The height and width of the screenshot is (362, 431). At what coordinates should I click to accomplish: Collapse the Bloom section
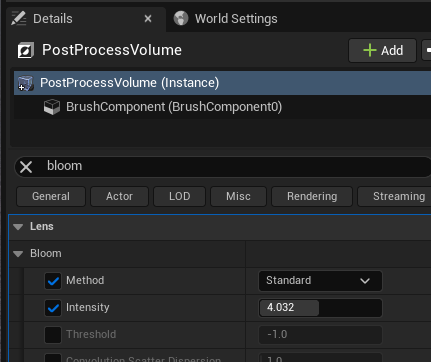(18, 254)
